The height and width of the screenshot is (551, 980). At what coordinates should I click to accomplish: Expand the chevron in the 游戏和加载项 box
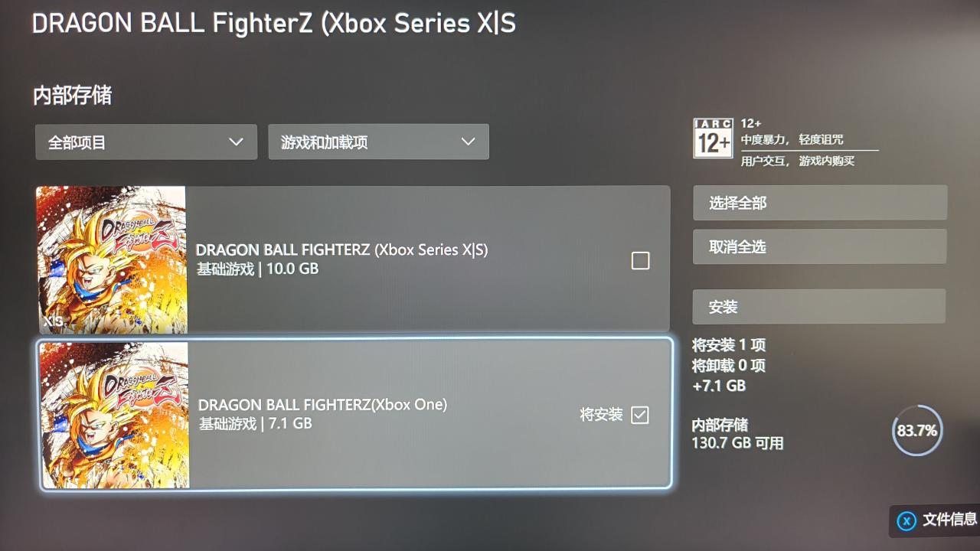(468, 142)
